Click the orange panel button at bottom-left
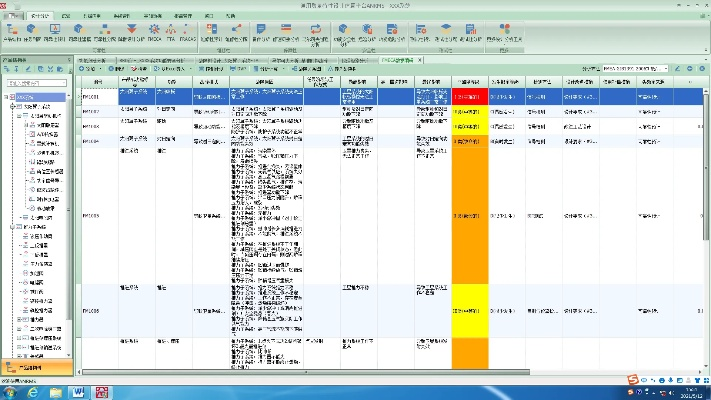Viewport: 711px width, 400px height. point(36,368)
